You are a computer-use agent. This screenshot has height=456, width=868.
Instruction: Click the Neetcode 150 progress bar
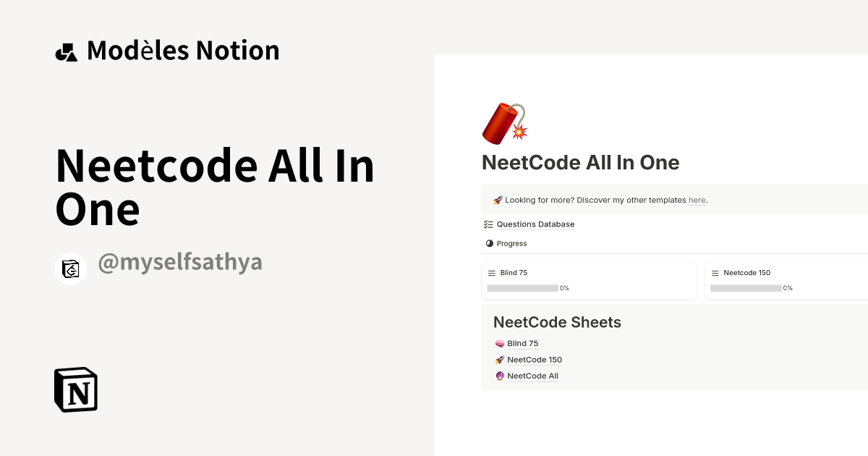coord(746,288)
